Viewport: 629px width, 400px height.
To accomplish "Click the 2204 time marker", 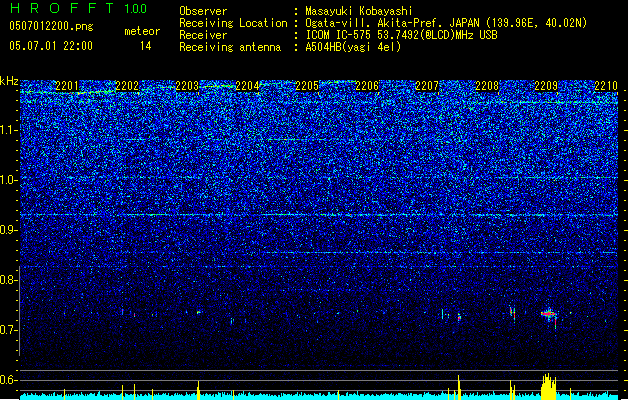I will tap(247, 86).
